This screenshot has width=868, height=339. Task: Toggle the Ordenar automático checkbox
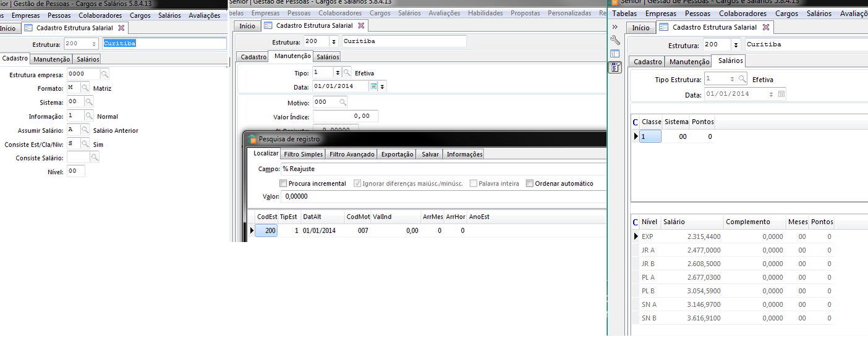click(530, 183)
